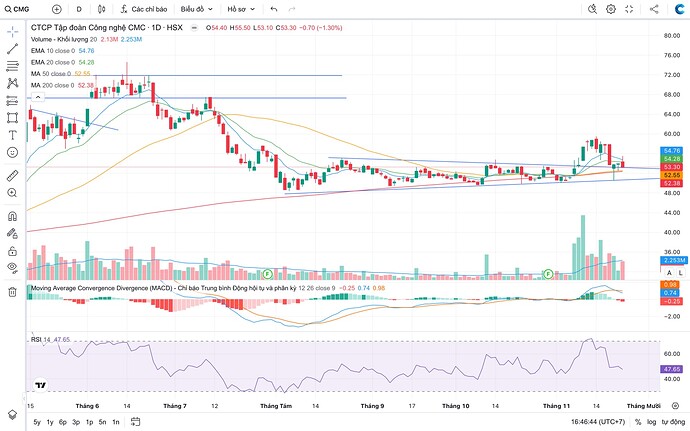Viewport: 690px width, 431px height.
Task: Toggle symbol legend details ellipsis icon
Action: pyautogui.click(x=194, y=27)
